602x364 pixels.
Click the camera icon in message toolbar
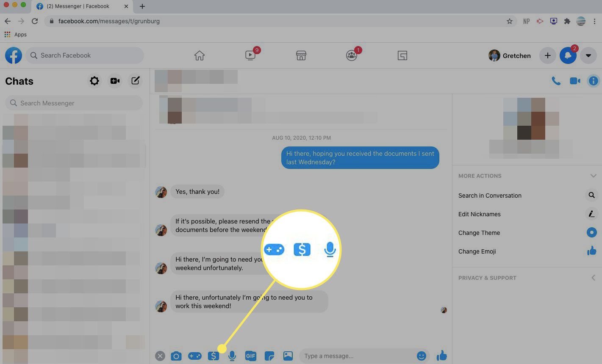[x=176, y=356]
